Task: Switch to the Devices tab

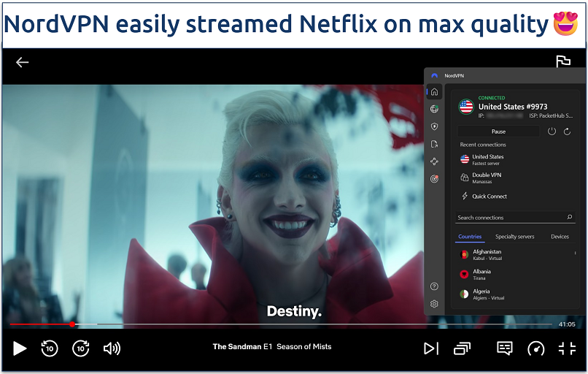Action: (560, 237)
